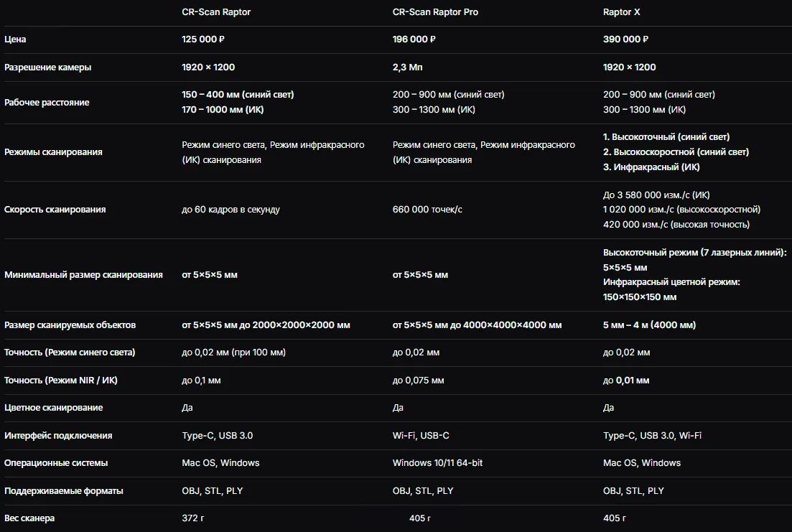This screenshot has width=792, height=532.
Task: Click the CR-Scan Raptor Pro column header
Action: [x=435, y=12]
